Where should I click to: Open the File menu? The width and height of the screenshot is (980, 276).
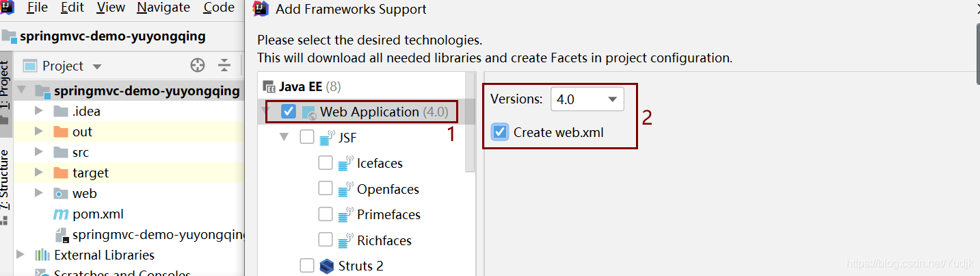pos(37,8)
